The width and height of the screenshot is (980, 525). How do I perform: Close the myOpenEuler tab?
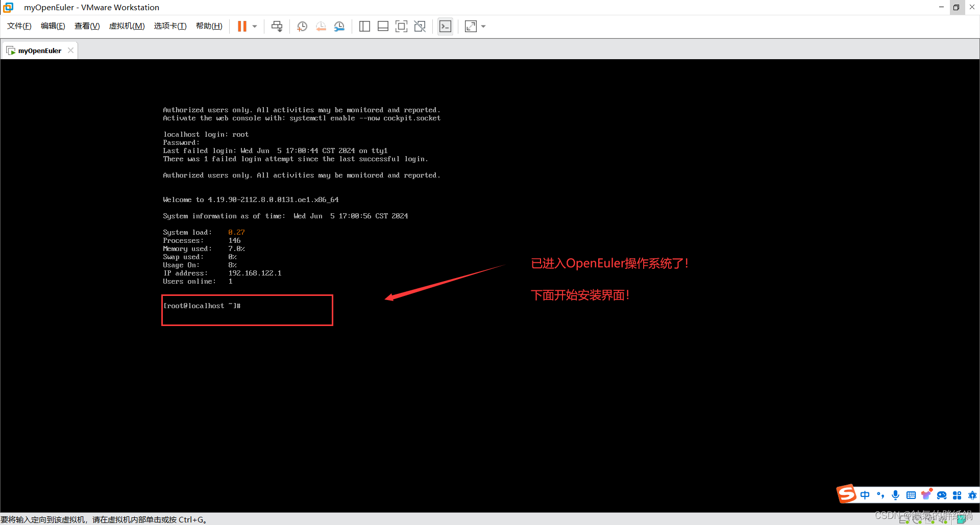point(70,50)
